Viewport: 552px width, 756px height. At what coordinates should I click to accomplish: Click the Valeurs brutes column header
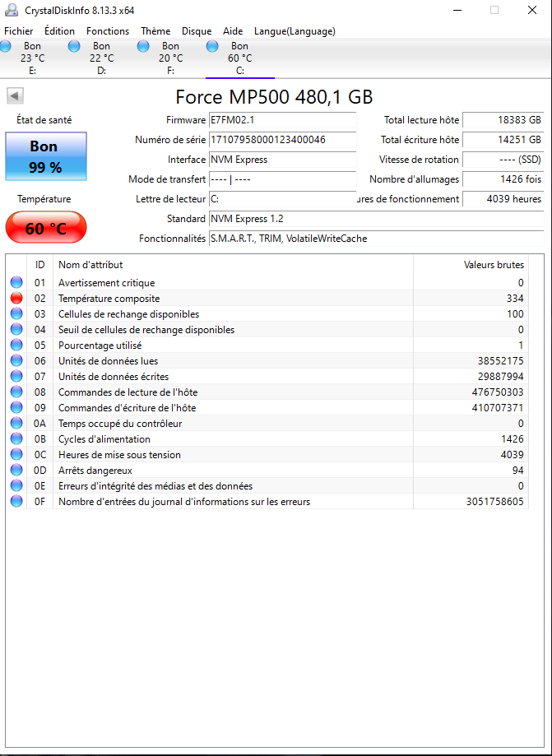[471, 265]
